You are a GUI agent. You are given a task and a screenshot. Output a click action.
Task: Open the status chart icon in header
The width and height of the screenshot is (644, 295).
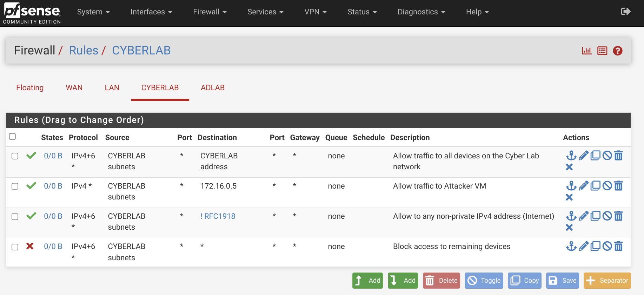pos(587,51)
